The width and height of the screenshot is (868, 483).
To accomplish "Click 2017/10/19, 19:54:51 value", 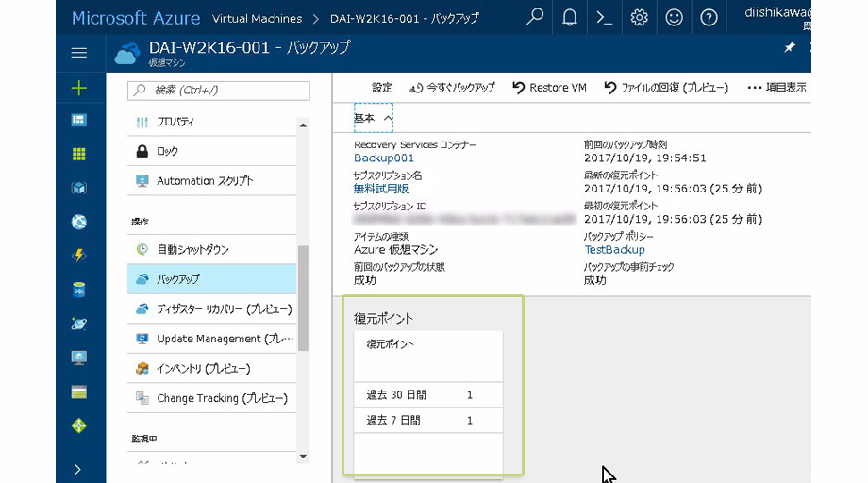I will 645,158.
